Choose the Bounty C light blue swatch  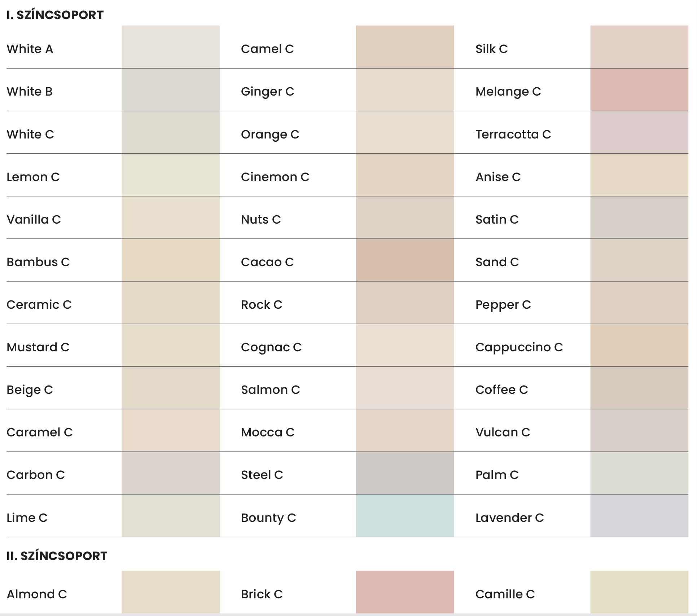point(405,516)
